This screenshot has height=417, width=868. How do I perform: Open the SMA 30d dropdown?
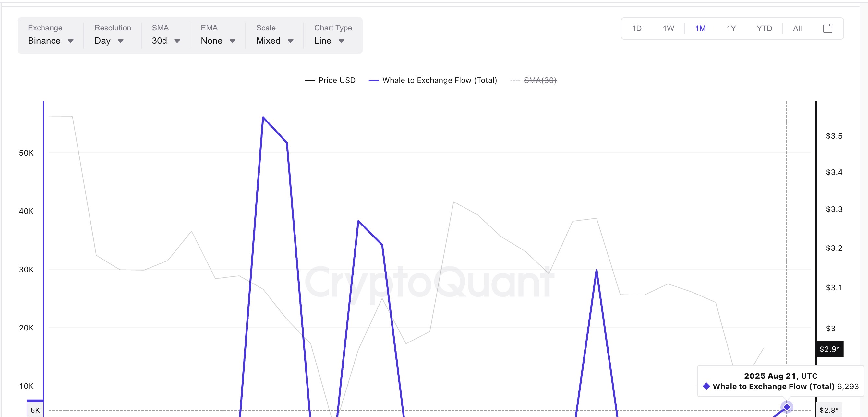tap(166, 35)
